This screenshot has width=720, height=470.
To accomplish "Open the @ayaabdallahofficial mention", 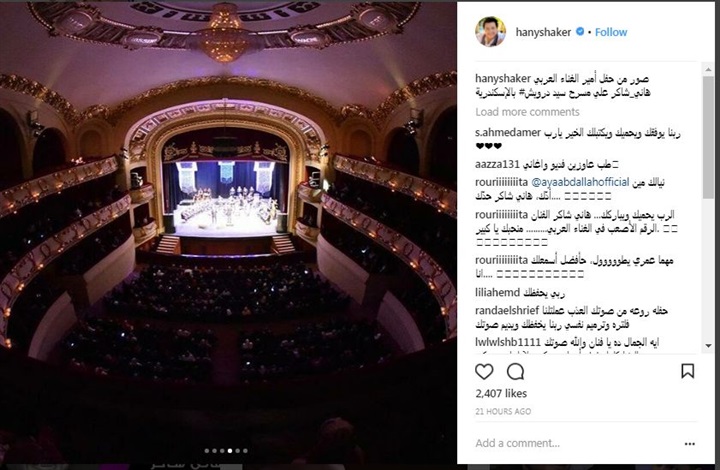I will [580, 182].
